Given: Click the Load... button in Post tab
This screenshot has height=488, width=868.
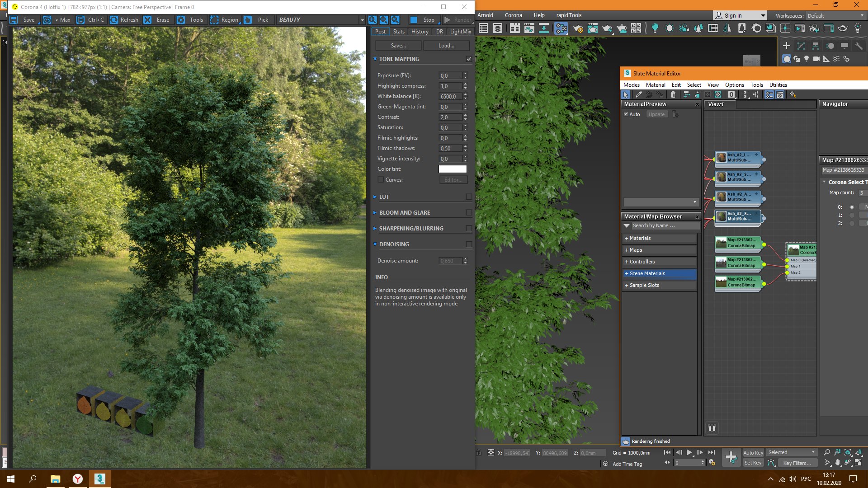Looking at the screenshot, I should pos(446,46).
